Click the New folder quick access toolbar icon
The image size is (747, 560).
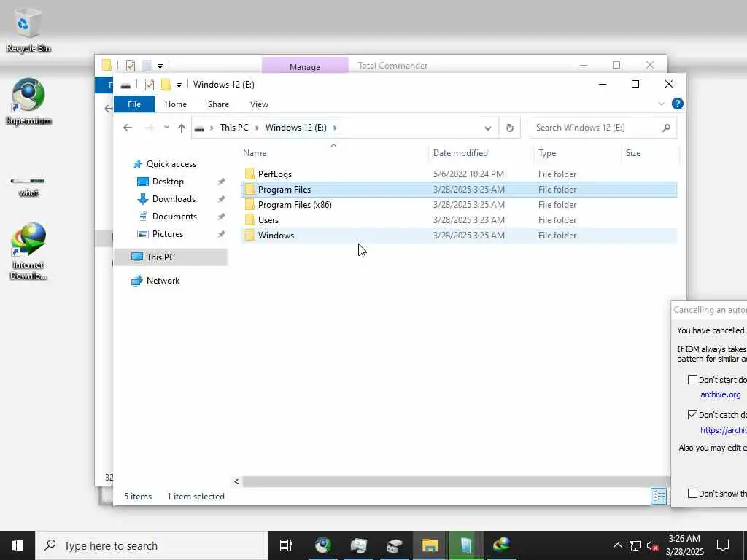pos(166,85)
